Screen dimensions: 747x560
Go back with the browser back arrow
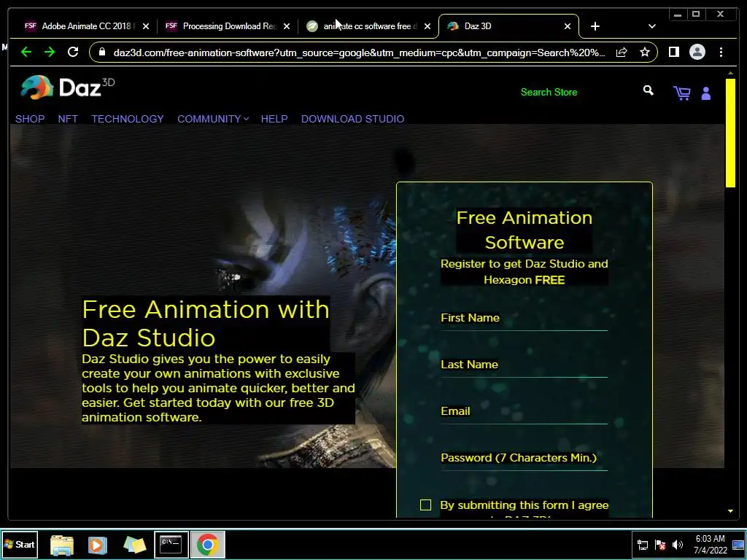click(x=26, y=52)
